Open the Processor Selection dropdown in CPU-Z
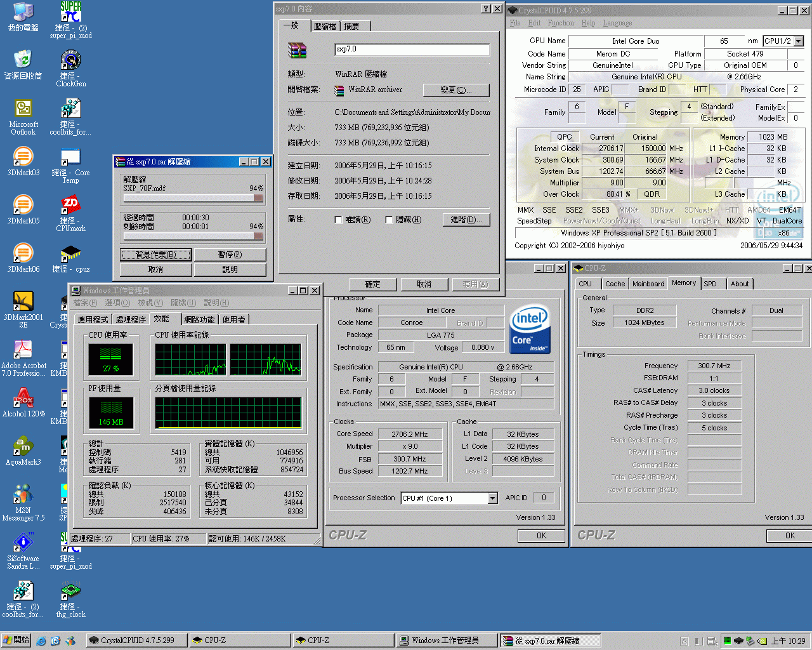The width and height of the screenshot is (812, 650). (492, 498)
